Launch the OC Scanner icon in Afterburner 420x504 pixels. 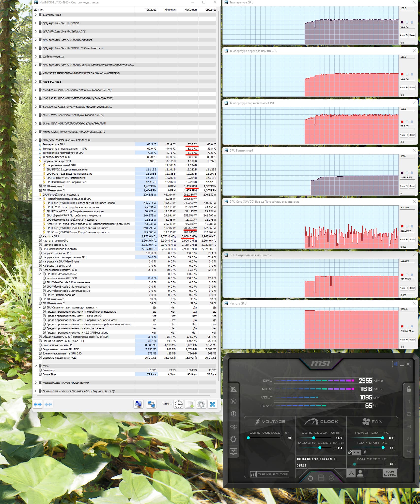pos(233,427)
